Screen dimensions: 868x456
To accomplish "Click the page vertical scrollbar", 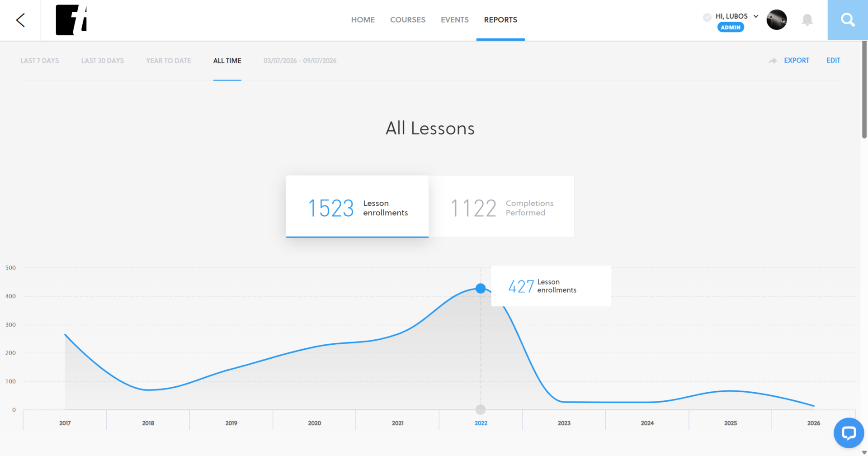I will click(864, 90).
